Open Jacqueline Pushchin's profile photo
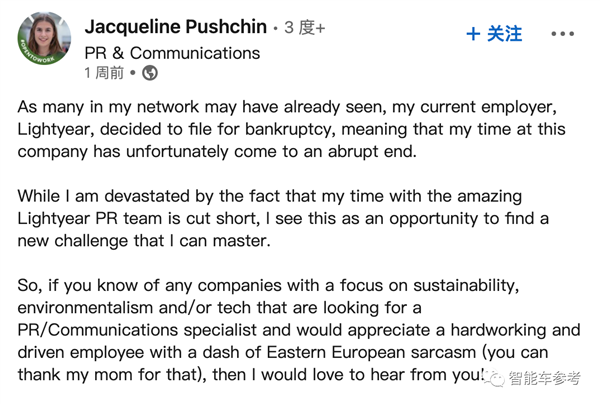The image size is (600, 404). coord(44,38)
